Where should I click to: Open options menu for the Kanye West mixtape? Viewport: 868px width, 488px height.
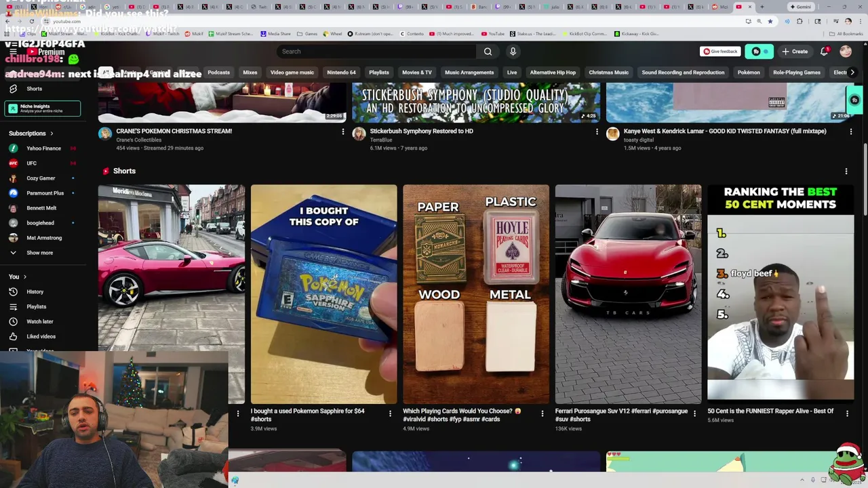point(851,131)
